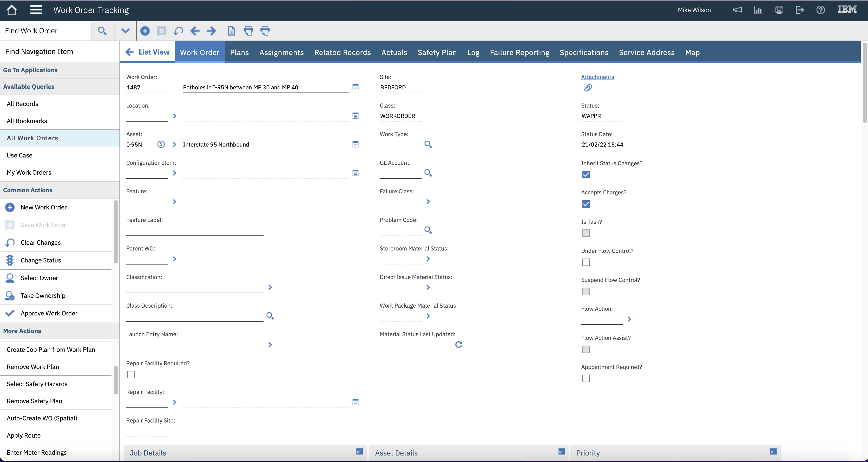
Task: Open the Failure Class select value arrow
Action: pos(428,202)
